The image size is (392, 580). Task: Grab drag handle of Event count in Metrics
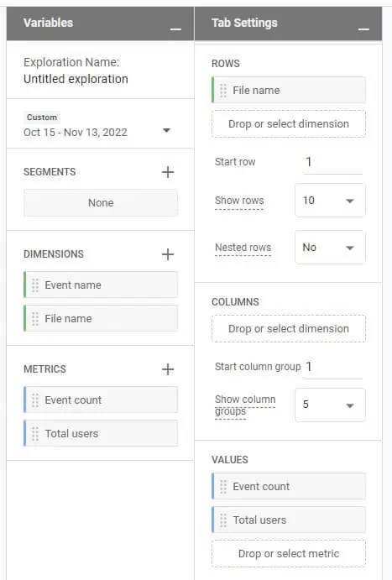pos(35,400)
